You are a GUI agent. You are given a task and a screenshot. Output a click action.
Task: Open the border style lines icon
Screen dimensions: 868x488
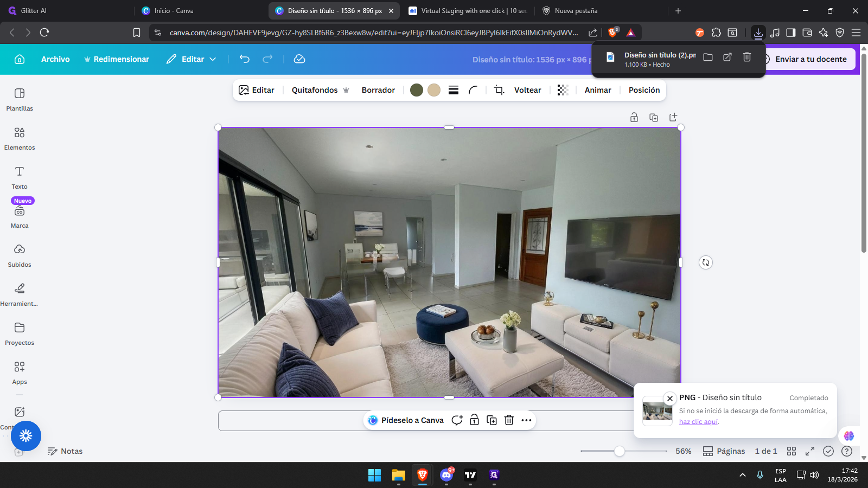click(x=454, y=90)
